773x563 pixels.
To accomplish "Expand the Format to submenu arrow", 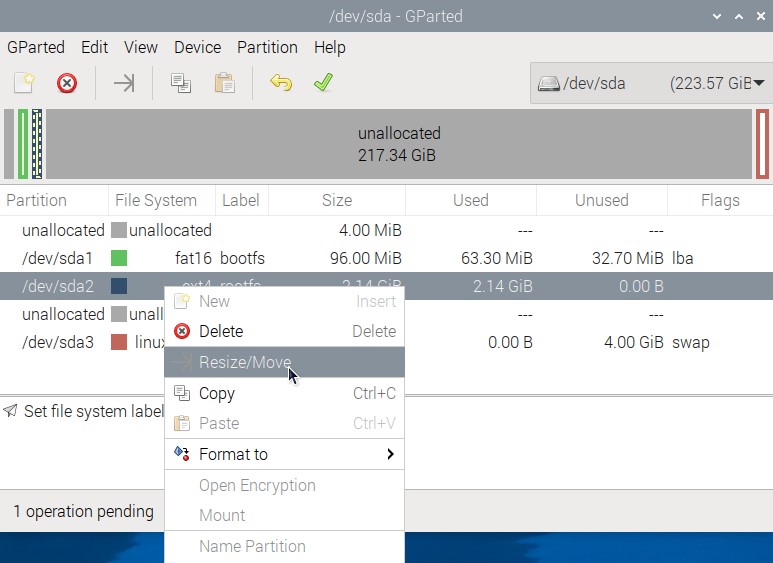I will point(390,454).
